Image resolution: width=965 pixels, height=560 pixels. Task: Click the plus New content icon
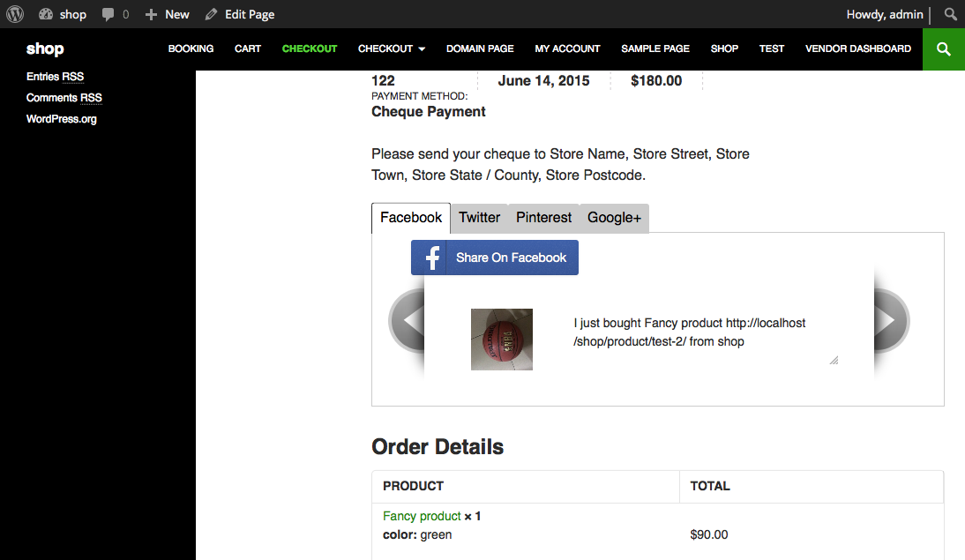point(151,15)
